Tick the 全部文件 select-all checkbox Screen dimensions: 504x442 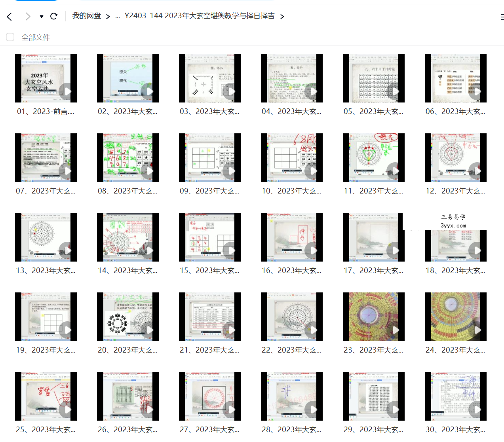point(10,37)
